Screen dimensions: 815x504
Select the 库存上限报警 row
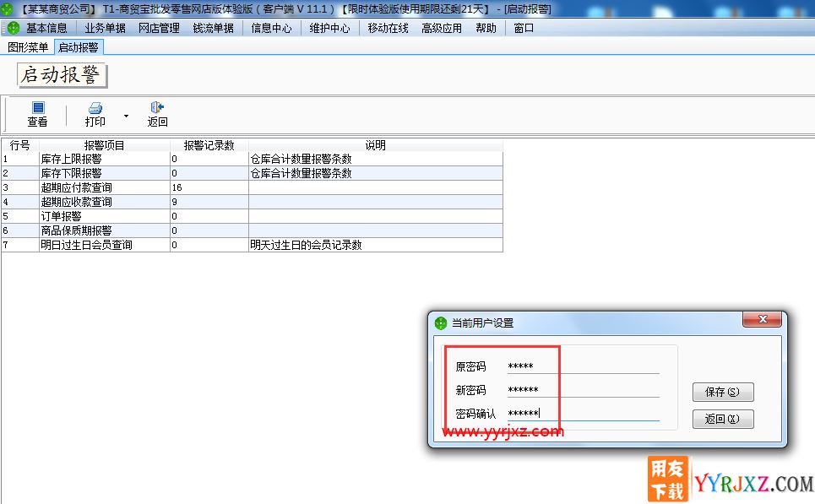252,159
